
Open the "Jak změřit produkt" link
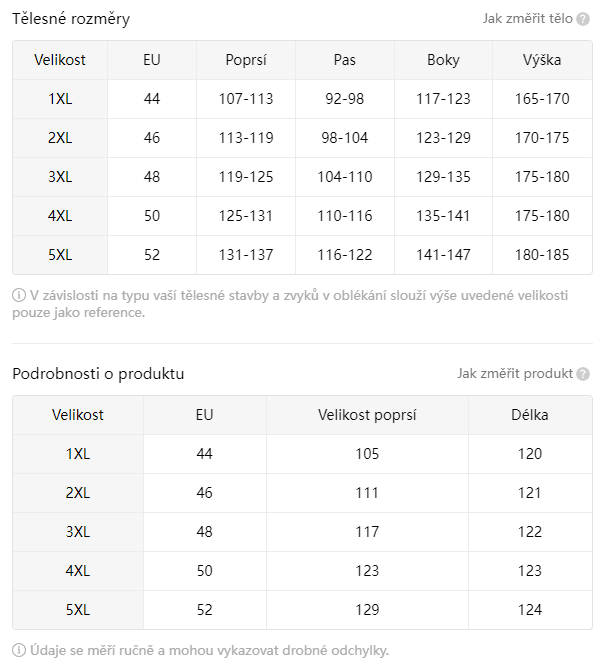(x=515, y=374)
